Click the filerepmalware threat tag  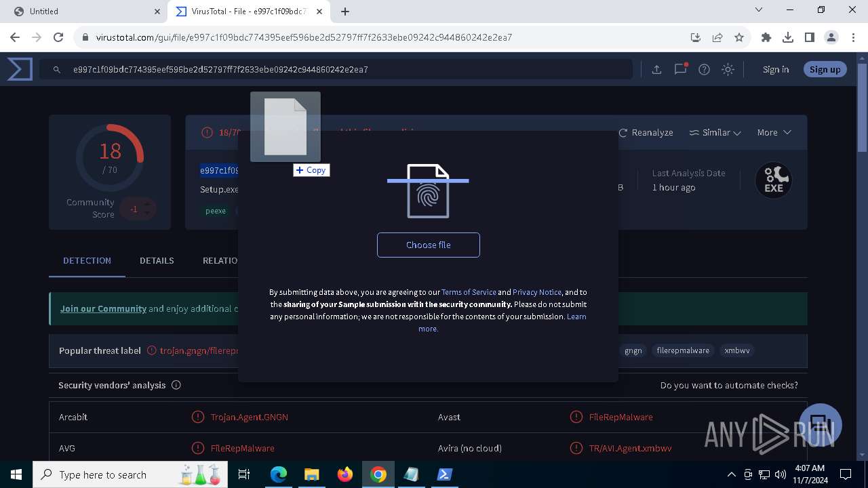pos(683,350)
